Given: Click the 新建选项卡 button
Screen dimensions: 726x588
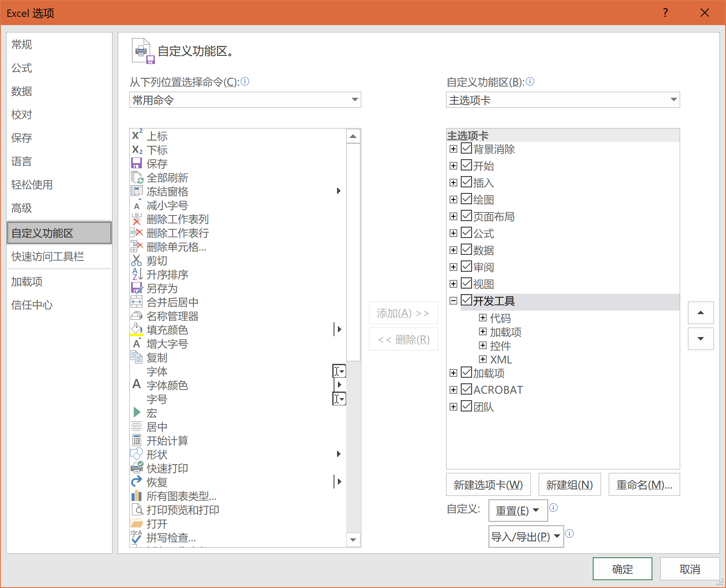Looking at the screenshot, I should pyautogui.click(x=488, y=485).
